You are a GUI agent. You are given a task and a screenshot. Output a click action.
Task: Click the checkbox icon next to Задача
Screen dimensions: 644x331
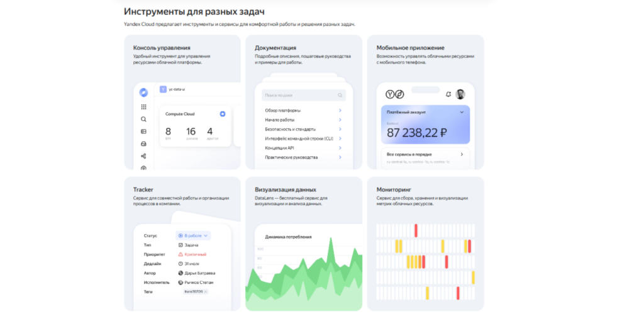coord(180,245)
